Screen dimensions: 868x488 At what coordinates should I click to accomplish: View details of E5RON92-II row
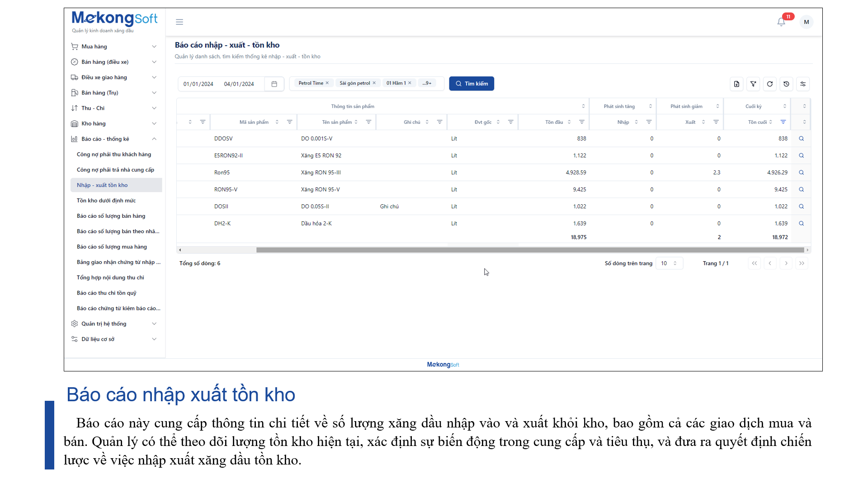point(801,155)
